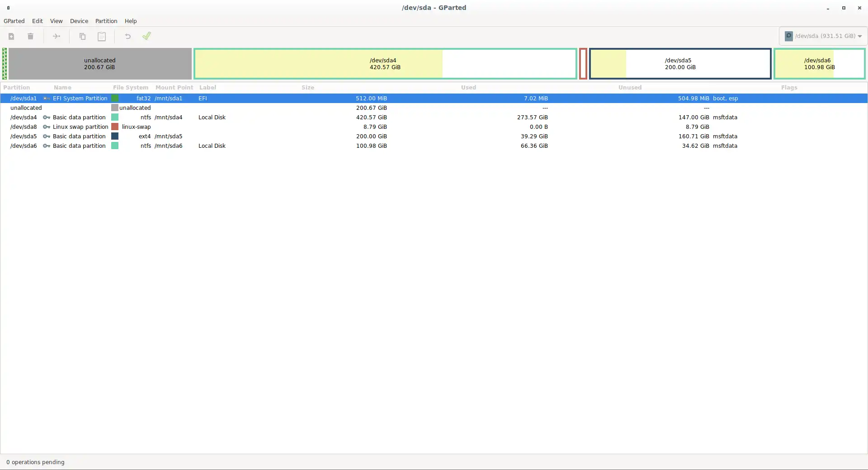
Task: Sort by the File System column header
Action: click(x=131, y=88)
